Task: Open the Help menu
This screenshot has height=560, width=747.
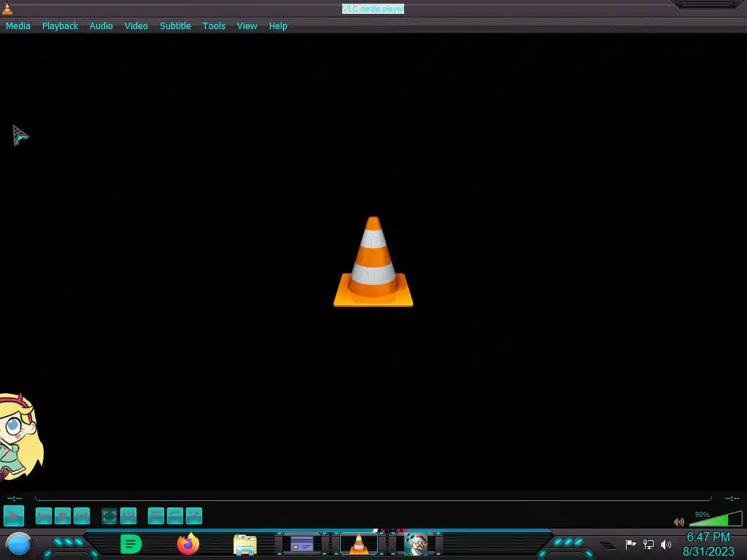Action: (x=278, y=26)
